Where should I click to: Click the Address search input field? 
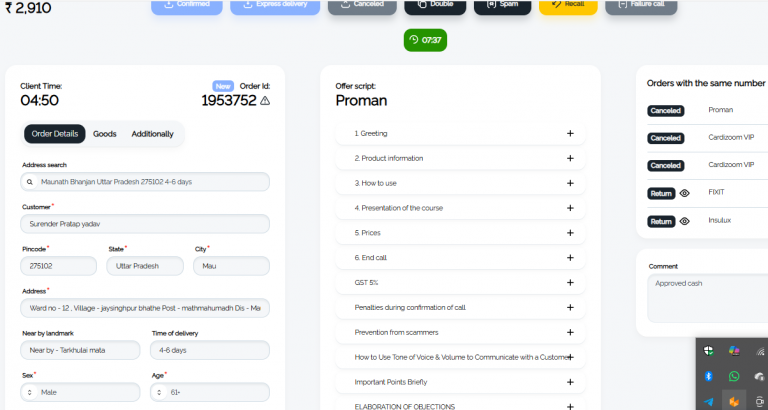(145, 182)
